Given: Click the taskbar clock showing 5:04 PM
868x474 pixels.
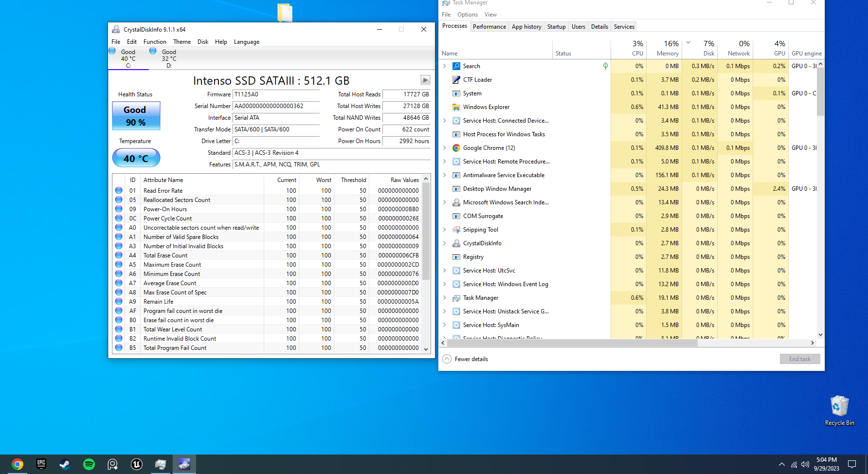Looking at the screenshot, I should [826, 464].
